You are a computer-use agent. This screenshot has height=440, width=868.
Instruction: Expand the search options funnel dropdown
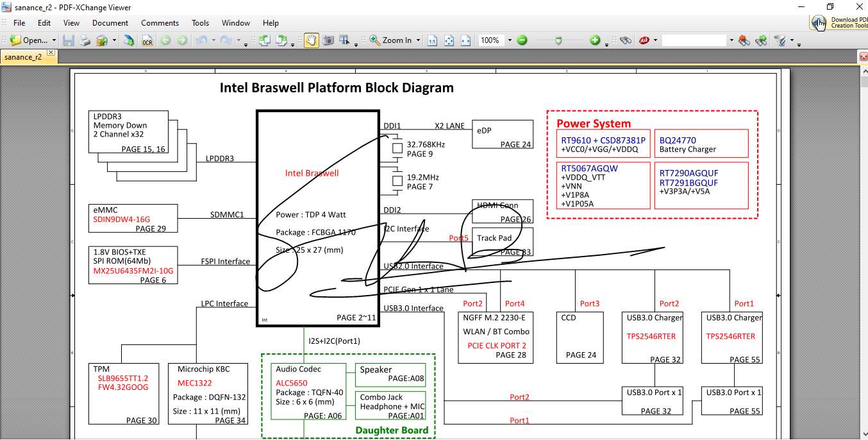click(792, 40)
